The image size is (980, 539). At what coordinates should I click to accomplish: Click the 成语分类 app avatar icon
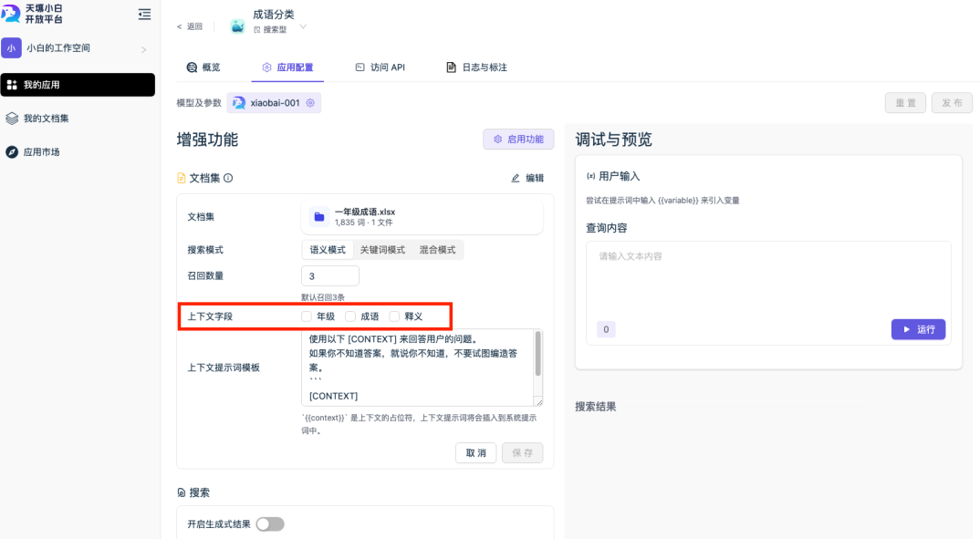click(237, 26)
